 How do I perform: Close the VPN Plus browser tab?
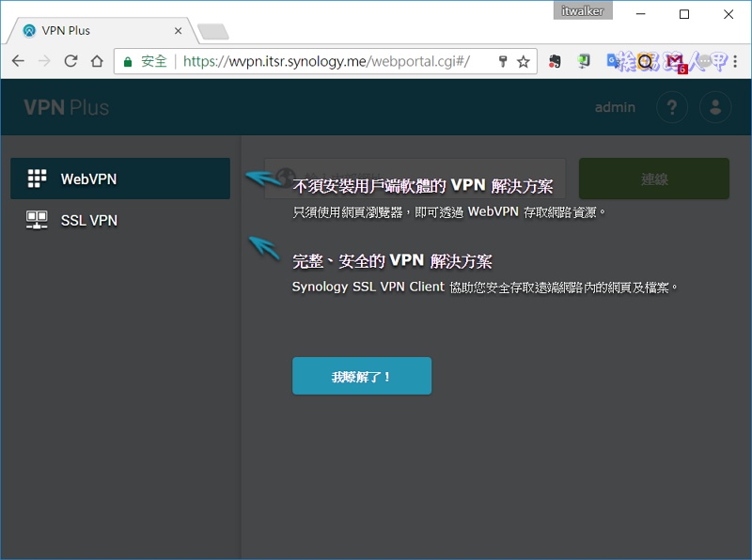[178, 31]
